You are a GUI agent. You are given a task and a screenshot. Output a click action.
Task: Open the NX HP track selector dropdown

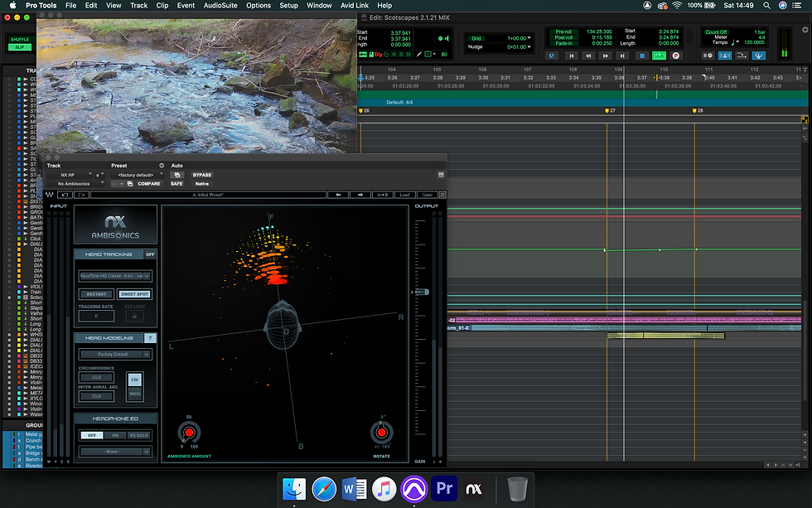69,175
